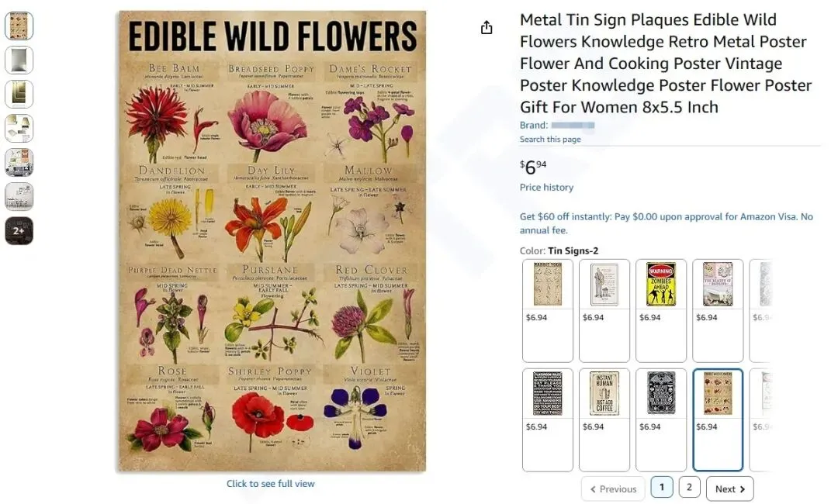Click the Next pagination button
Viewport: 838px width, 504px height.
(729, 488)
